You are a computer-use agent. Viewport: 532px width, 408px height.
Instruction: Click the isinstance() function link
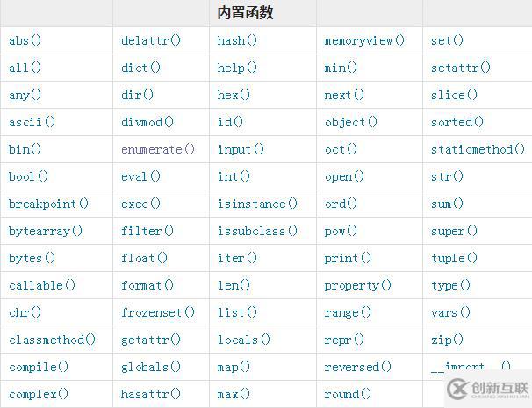pos(257,204)
